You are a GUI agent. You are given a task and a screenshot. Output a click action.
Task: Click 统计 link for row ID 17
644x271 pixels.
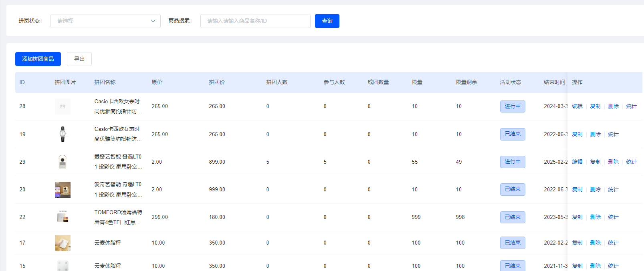click(613, 243)
